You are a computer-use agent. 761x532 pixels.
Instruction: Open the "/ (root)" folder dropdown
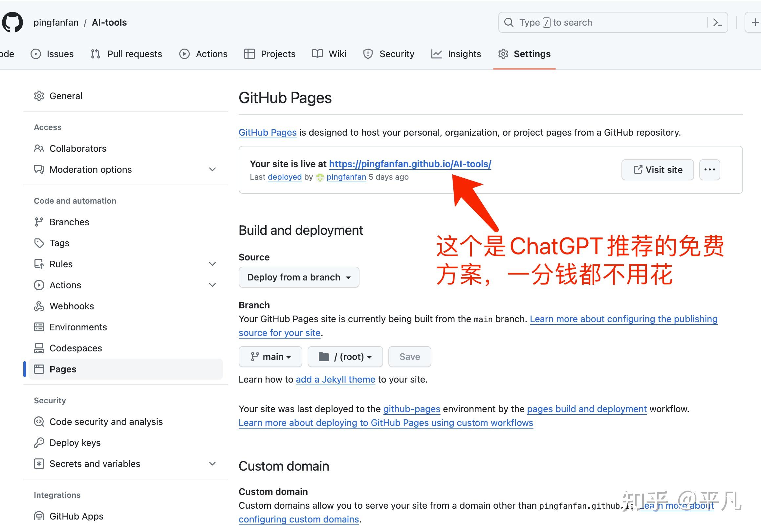(x=345, y=357)
